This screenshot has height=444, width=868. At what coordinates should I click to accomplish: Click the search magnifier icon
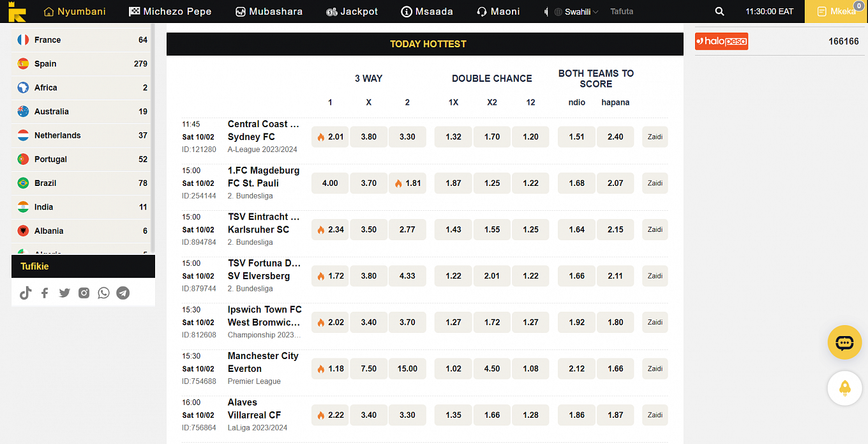click(x=719, y=11)
